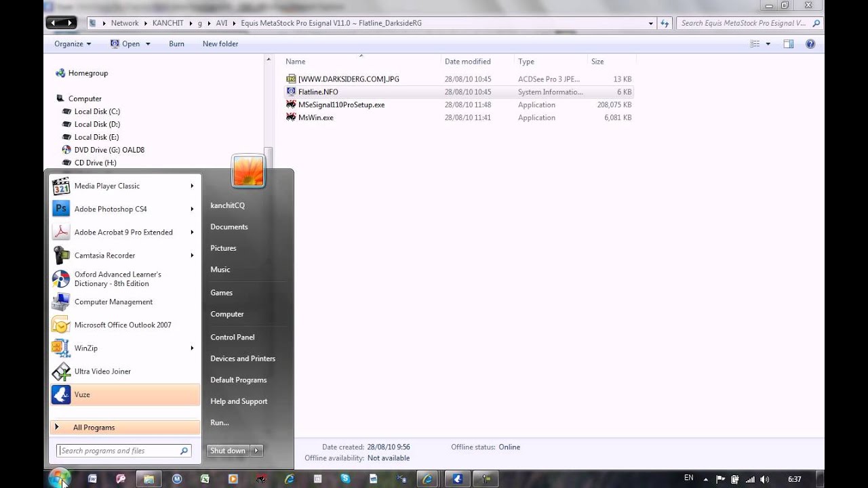
Task: Open Help and Support
Action: pyautogui.click(x=239, y=401)
